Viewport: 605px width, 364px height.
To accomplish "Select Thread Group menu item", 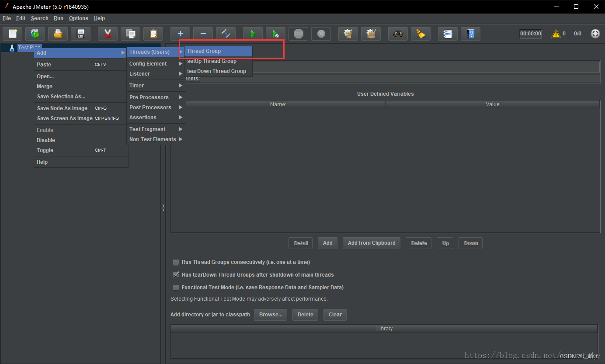I will [218, 51].
